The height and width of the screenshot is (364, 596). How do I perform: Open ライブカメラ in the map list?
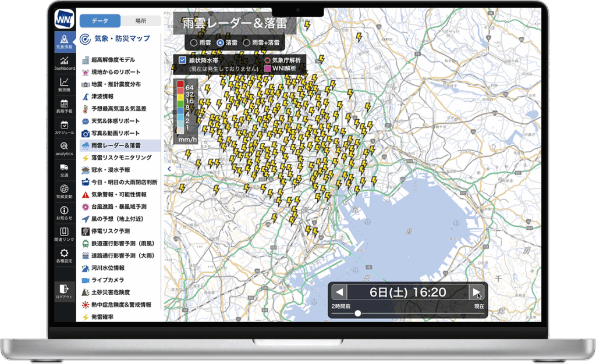[x=108, y=280]
